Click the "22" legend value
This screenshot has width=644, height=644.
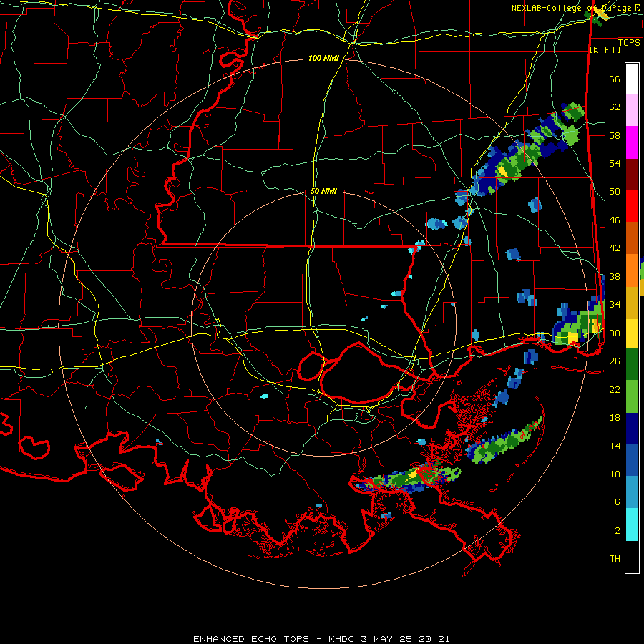pyautogui.click(x=615, y=389)
